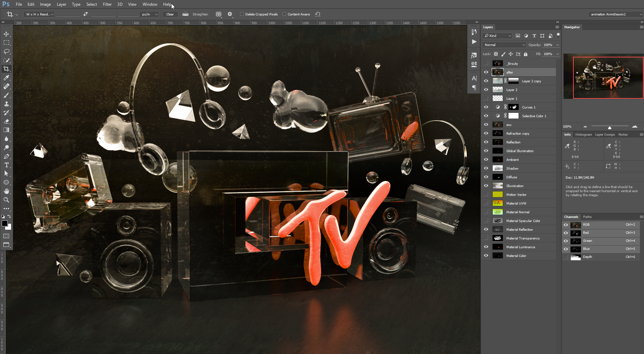Image resolution: width=644 pixels, height=354 pixels.
Task: Open the px/in units dropdown
Action: pyautogui.click(x=149, y=14)
